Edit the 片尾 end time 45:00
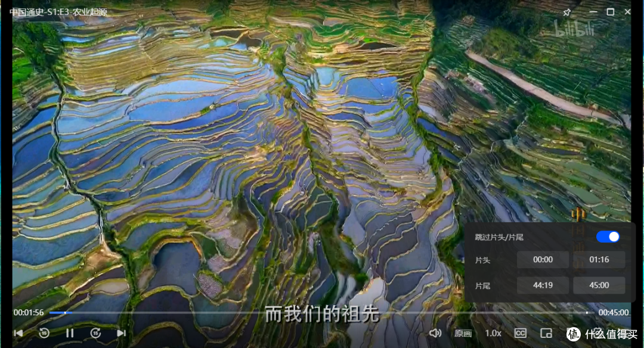 (x=599, y=285)
